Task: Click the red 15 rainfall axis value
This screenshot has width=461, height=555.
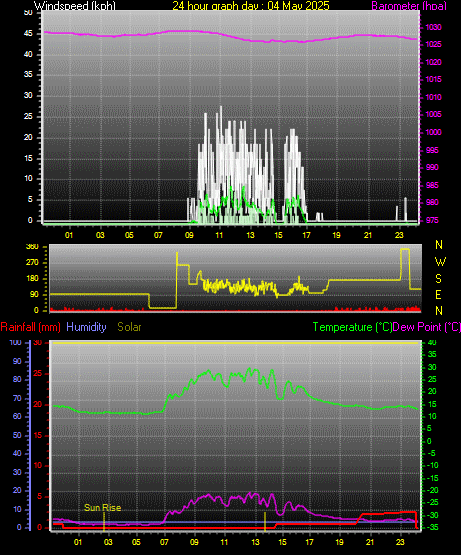Action: click(x=37, y=435)
